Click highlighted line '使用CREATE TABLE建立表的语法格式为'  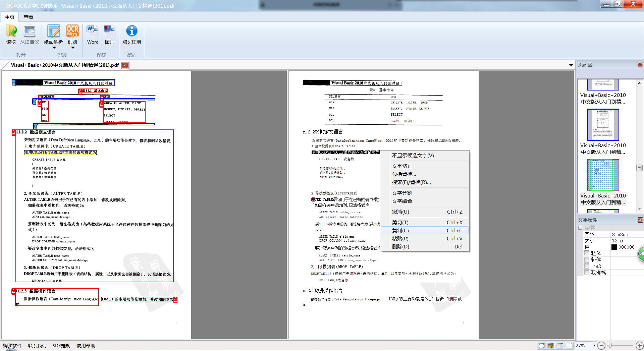click(x=60, y=153)
